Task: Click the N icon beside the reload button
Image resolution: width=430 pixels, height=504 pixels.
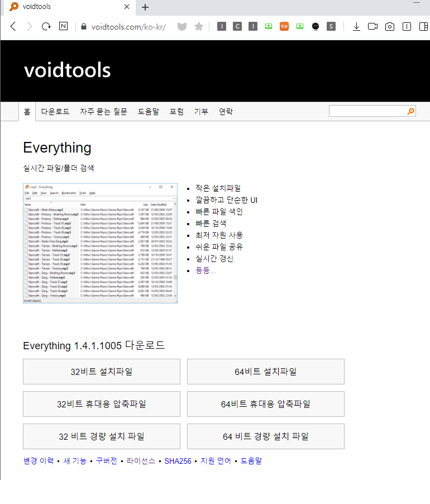Action: click(x=64, y=26)
